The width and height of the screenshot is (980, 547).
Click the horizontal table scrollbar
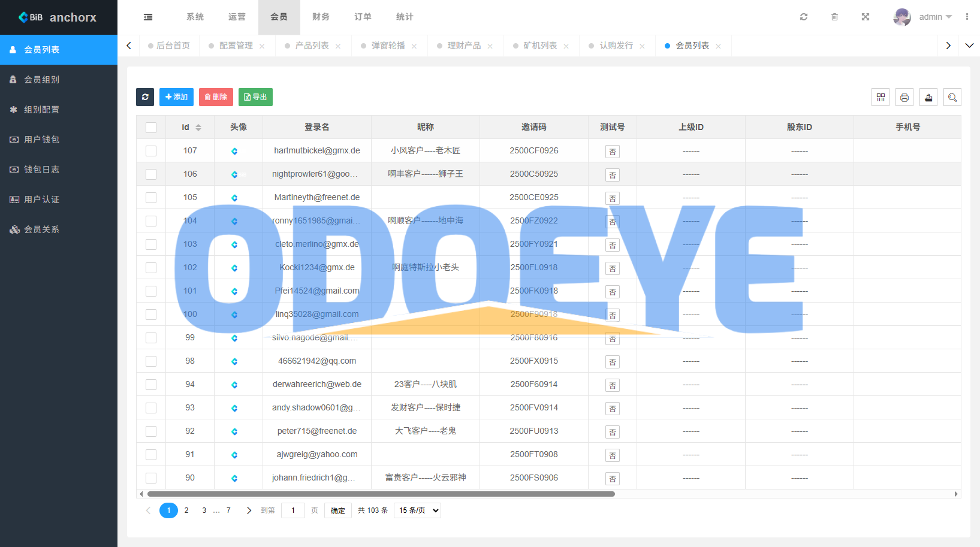tap(381, 494)
